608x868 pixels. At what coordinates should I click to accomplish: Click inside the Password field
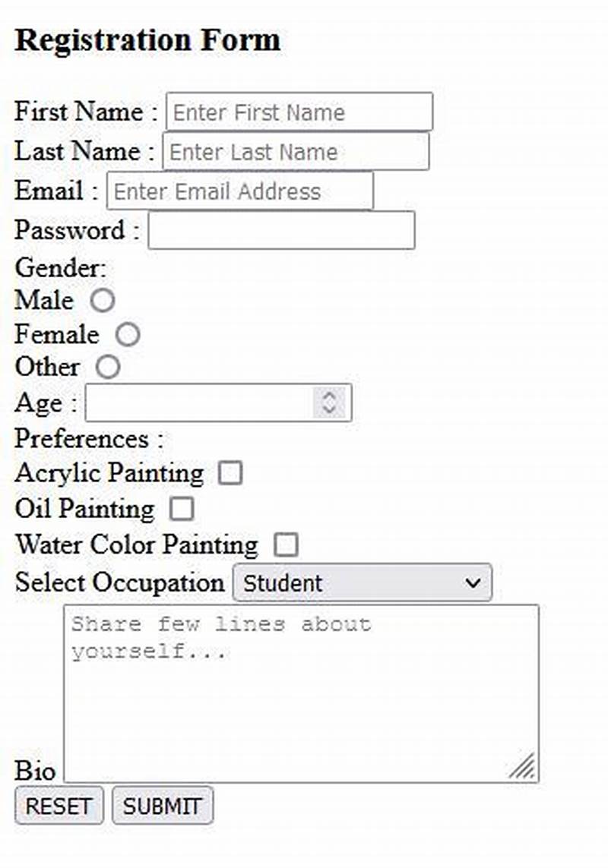coord(281,230)
